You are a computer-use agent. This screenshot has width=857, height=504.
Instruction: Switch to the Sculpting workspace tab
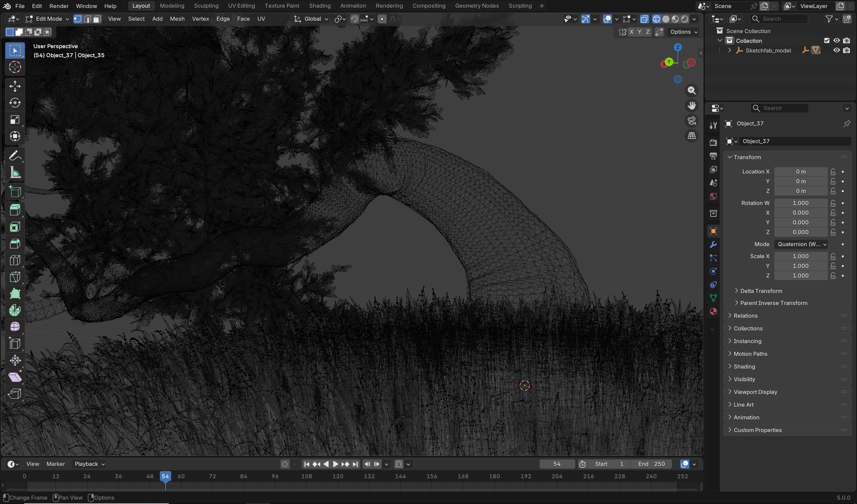click(x=206, y=6)
